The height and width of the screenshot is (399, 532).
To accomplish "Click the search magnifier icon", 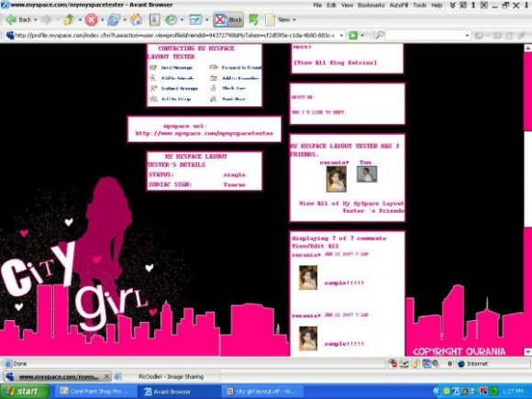I will (x=379, y=35).
